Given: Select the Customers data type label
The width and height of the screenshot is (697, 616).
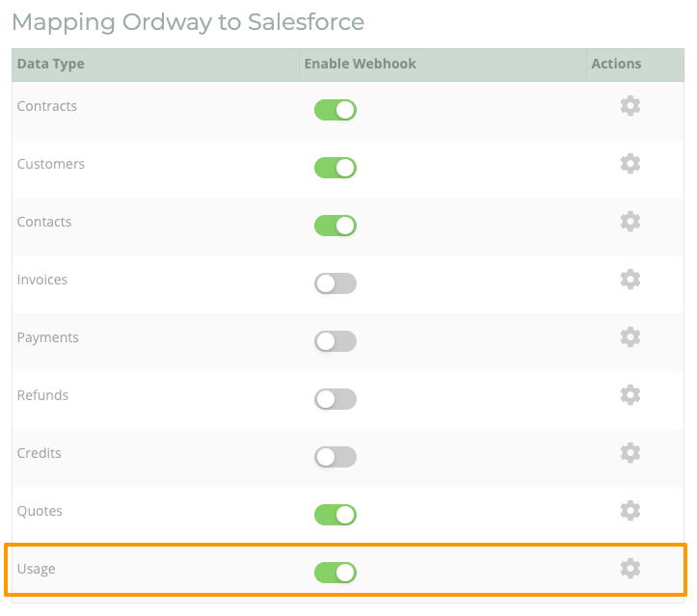Looking at the screenshot, I should (x=51, y=164).
